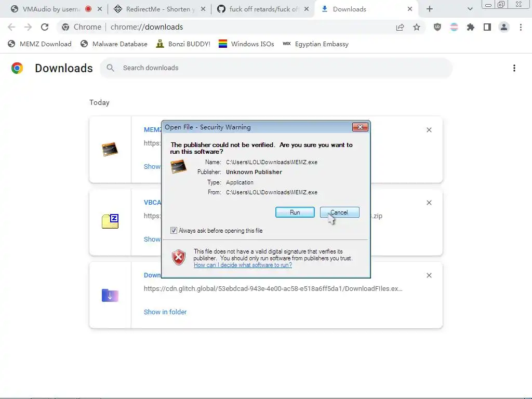Screen dimensions: 532x399
Task: Toggle the side panel icon
Action: click(487, 27)
